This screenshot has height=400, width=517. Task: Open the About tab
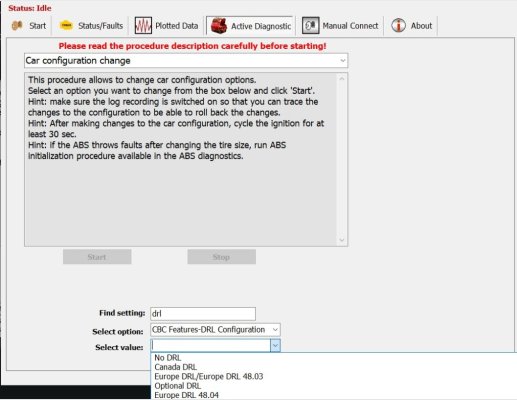click(421, 26)
